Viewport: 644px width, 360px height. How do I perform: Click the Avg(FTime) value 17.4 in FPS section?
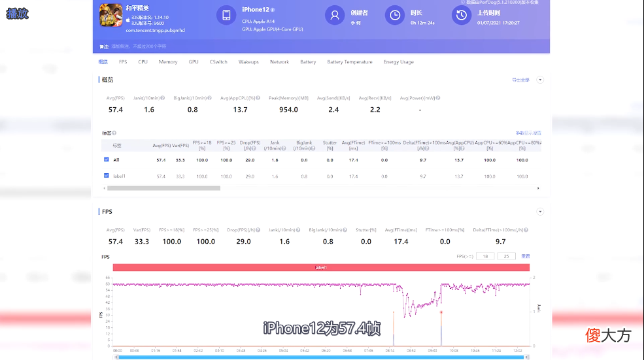(401, 241)
